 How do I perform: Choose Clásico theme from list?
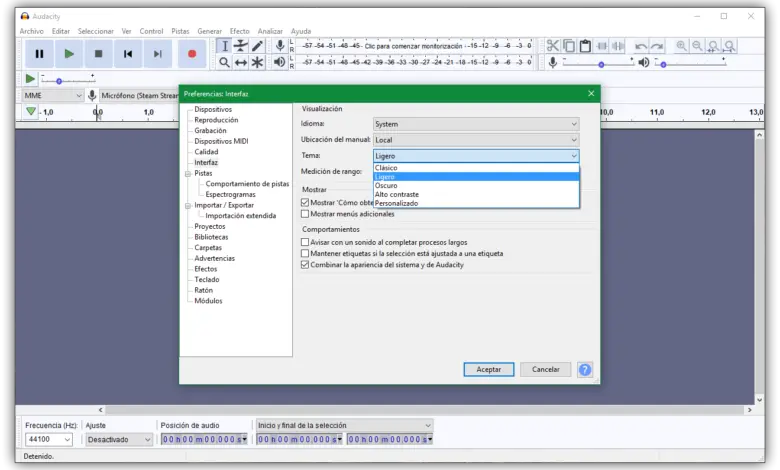476,168
